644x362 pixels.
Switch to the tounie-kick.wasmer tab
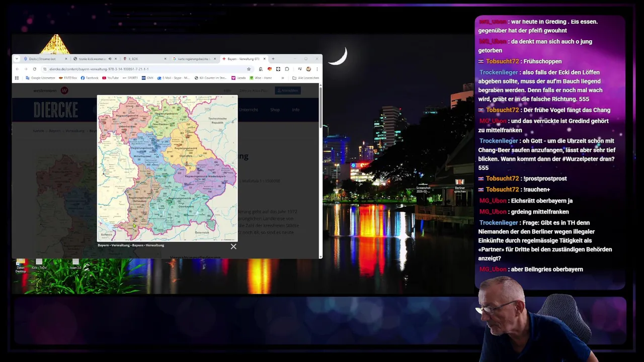click(x=95, y=59)
